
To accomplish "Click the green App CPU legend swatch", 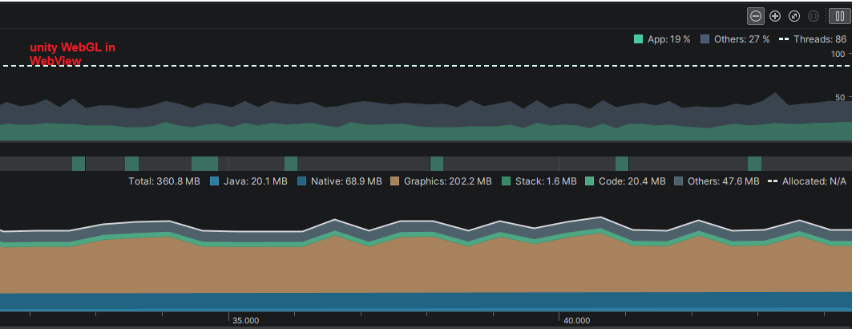I will tap(639, 39).
